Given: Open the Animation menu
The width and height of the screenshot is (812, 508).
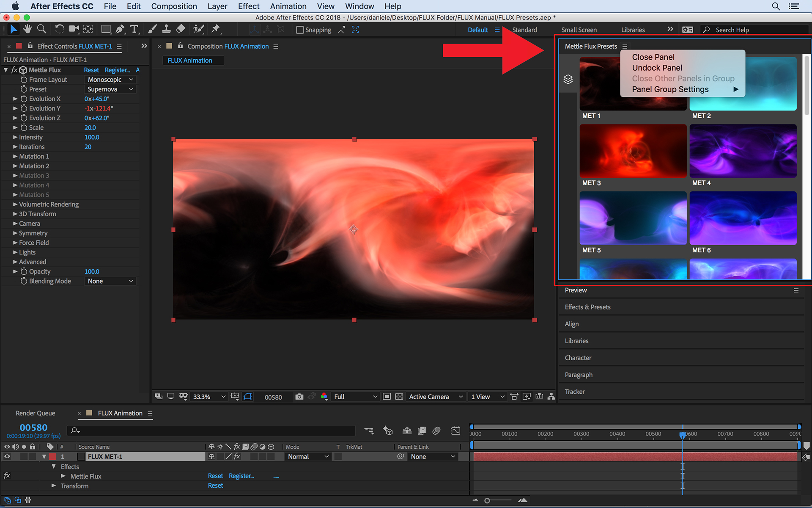Looking at the screenshot, I should [x=288, y=6].
